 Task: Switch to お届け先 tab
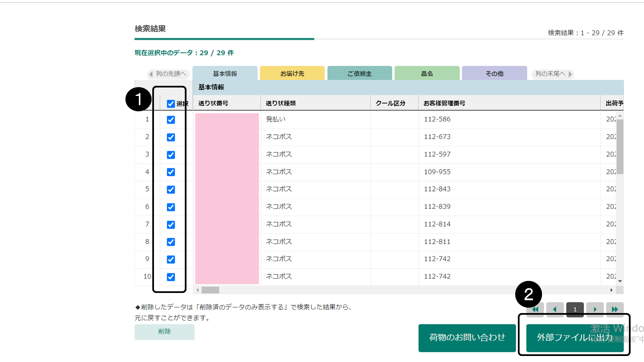[292, 73]
